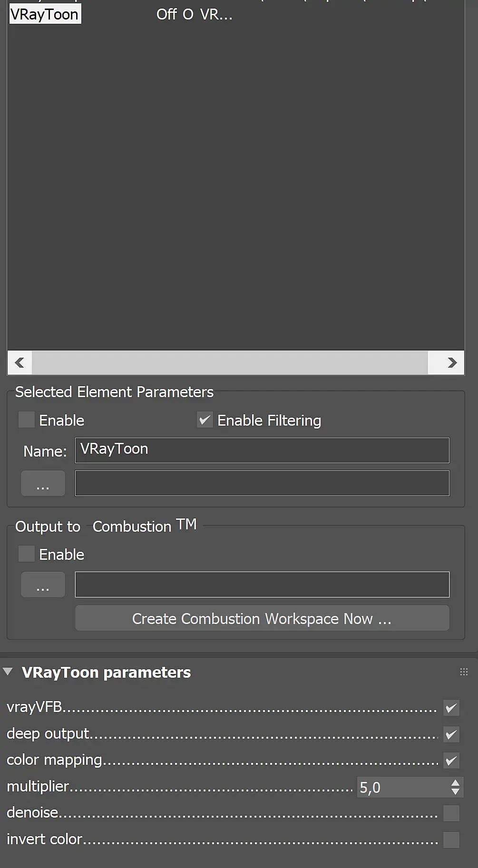Image resolution: width=478 pixels, height=868 pixels.
Task: Select the VRayToon row in element list
Action: click(x=45, y=14)
